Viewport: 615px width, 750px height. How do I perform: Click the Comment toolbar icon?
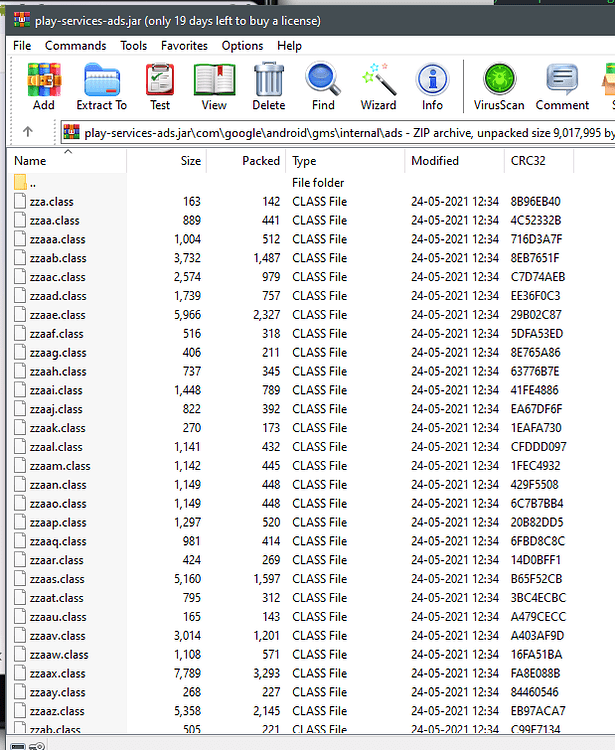pyautogui.click(x=562, y=79)
